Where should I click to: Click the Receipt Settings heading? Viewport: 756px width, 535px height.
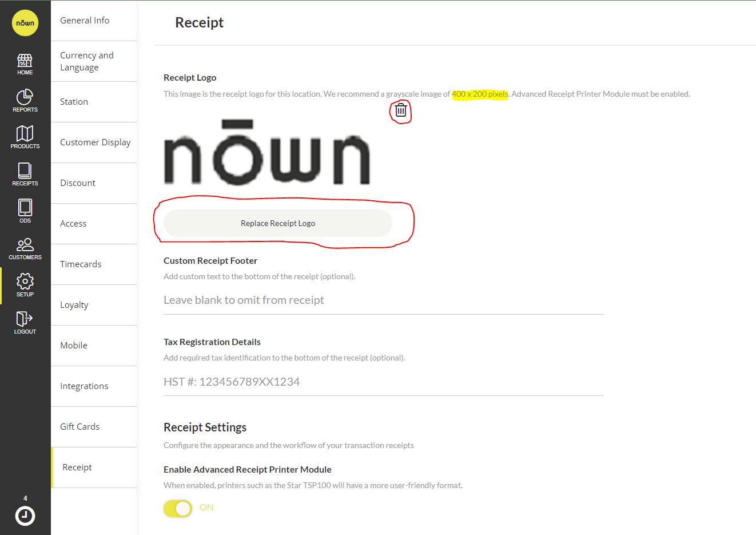tap(205, 427)
